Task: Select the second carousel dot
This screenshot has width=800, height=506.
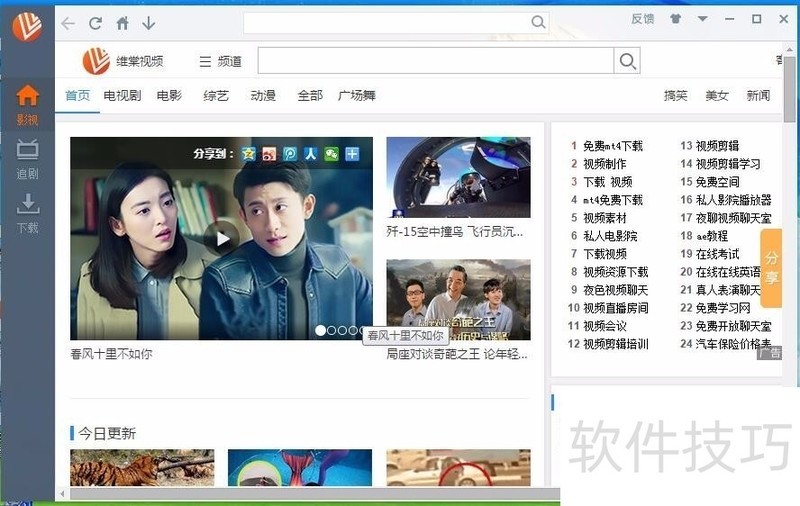Action: tap(332, 331)
